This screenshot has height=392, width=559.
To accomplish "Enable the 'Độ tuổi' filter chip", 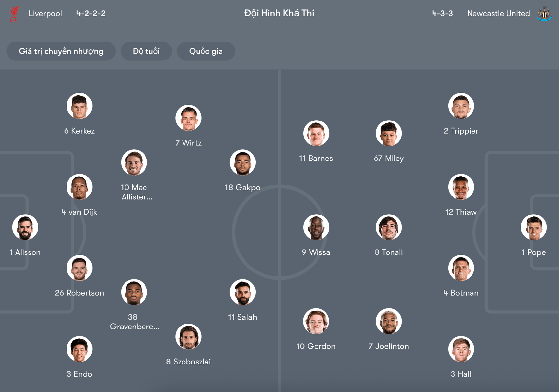I will (146, 51).
